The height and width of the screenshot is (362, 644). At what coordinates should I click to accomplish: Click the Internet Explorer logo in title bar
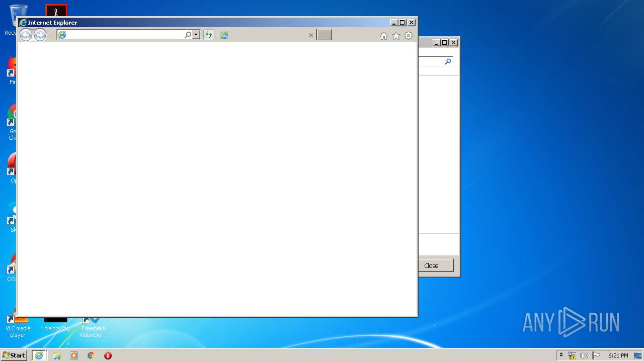click(x=23, y=23)
